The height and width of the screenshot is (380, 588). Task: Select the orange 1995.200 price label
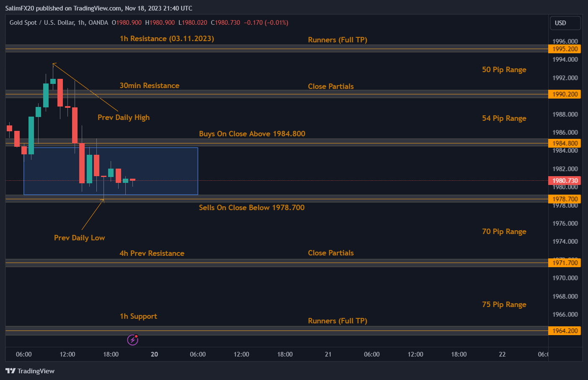click(565, 49)
